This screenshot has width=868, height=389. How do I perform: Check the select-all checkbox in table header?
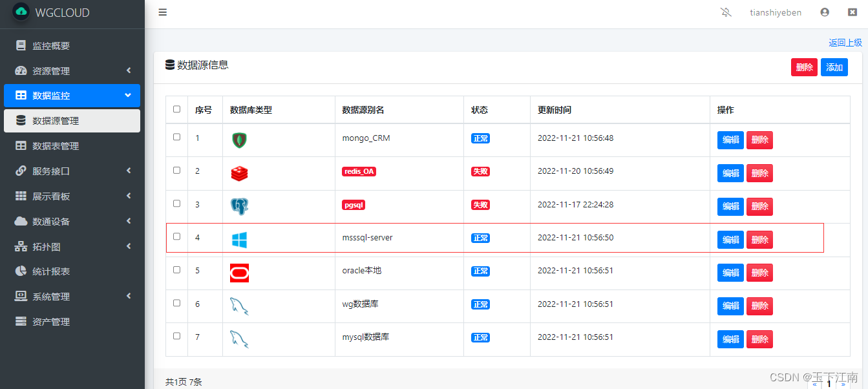pos(176,109)
